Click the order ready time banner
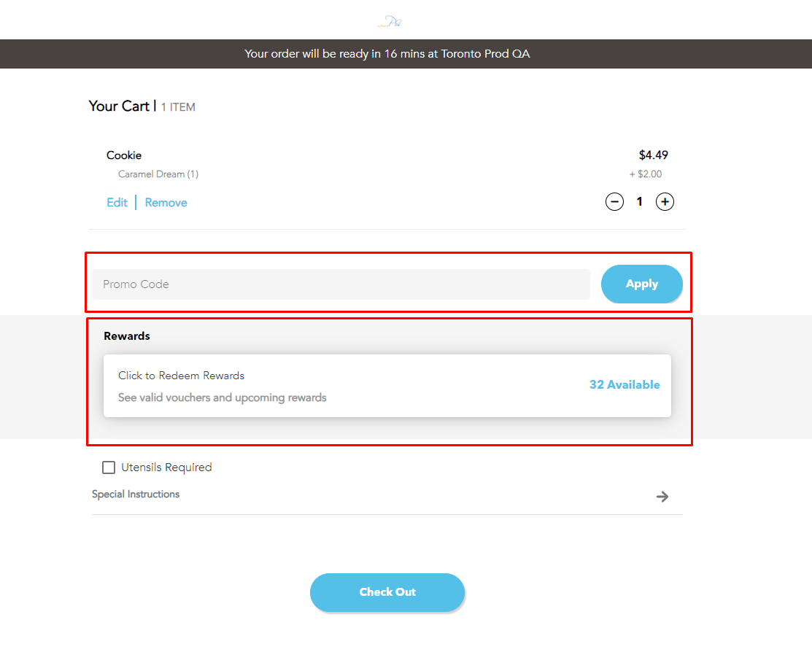This screenshot has width=812, height=652. point(387,53)
